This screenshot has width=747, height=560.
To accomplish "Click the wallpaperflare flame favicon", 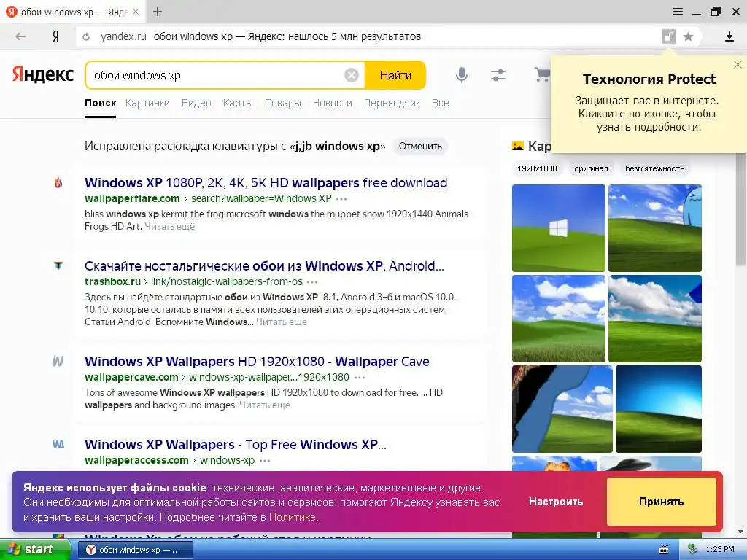I will (x=58, y=182).
